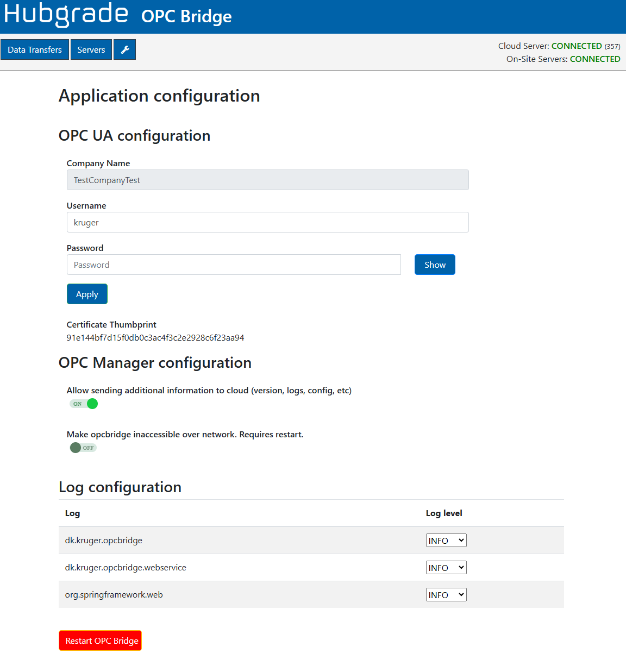Click into the Password input field
626x672 pixels.
(234, 265)
